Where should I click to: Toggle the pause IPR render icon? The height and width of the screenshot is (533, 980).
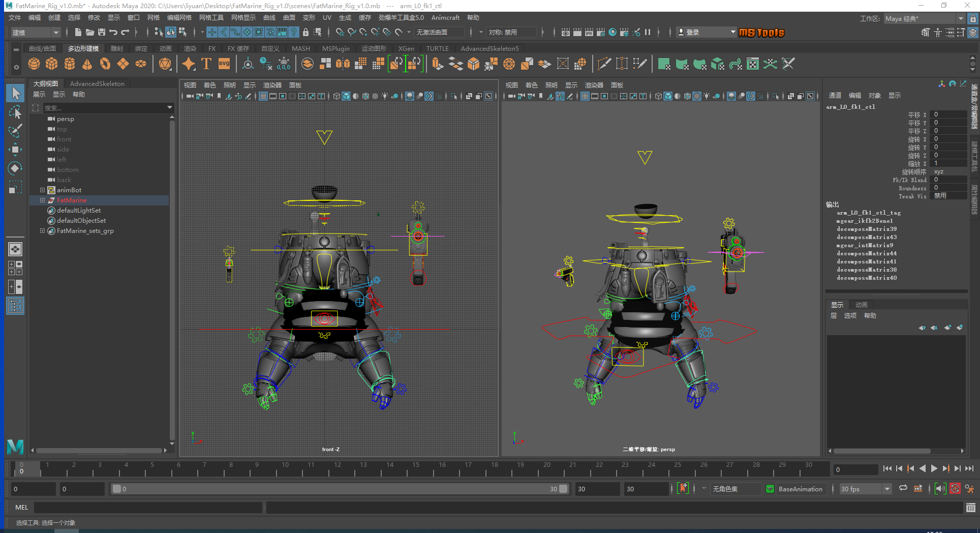[648, 33]
